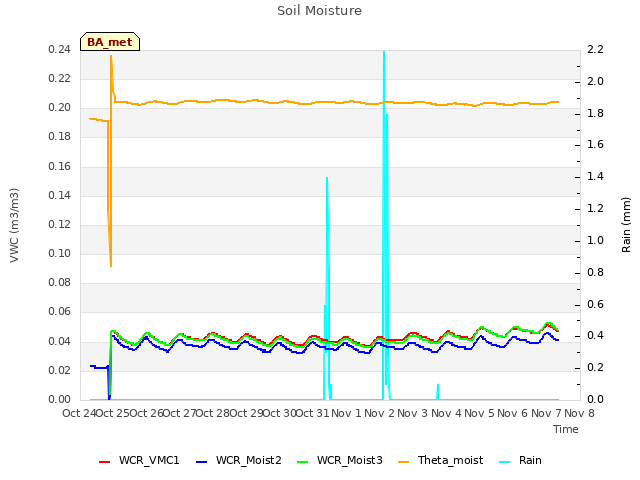The width and height of the screenshot is (640, 480).
Task: Click the 0.24 VWC axis value
Action: (60, 50)
